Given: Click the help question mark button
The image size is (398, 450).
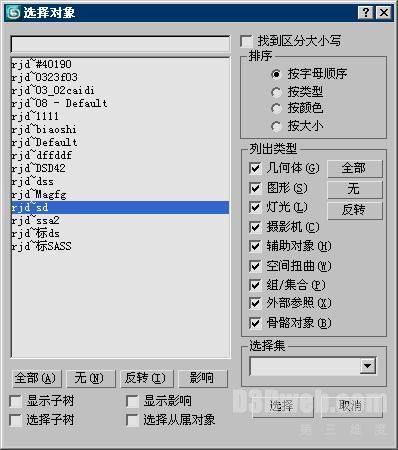Looking at the screenshot, I should click(366, 13).
